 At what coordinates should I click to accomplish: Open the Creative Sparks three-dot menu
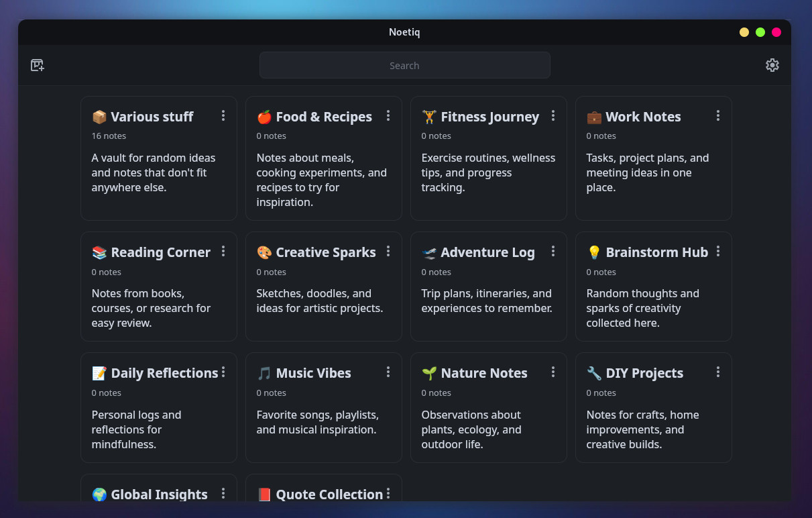(388, 252)
